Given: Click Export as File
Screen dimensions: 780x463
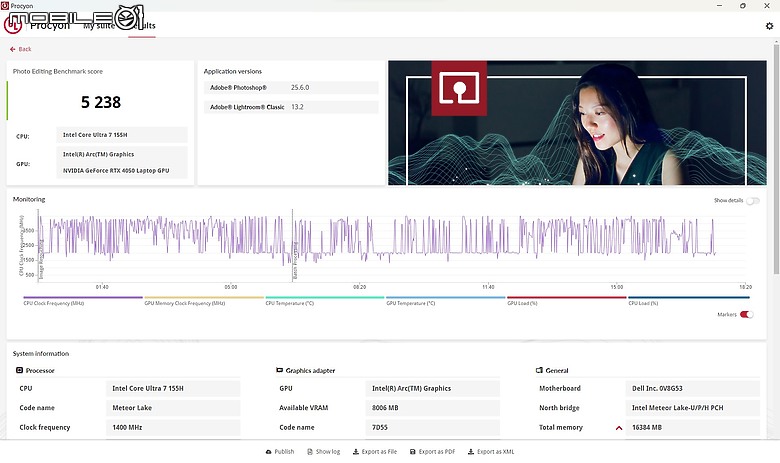Looking at the screenshot, I should 375,452.
